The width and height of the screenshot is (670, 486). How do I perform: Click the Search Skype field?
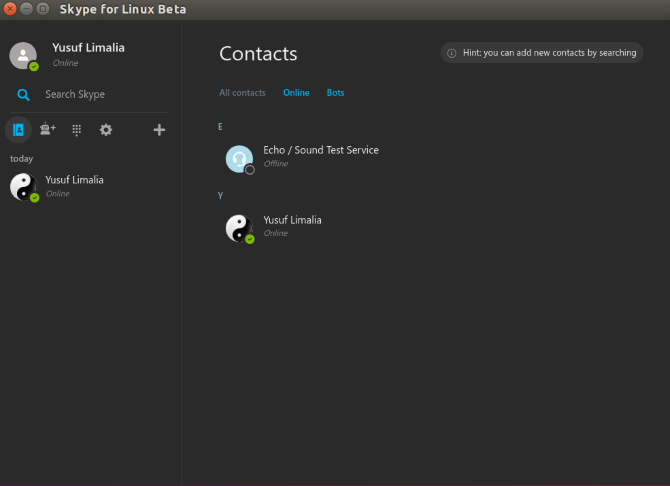pyautogui.click(x=91, y=94)
